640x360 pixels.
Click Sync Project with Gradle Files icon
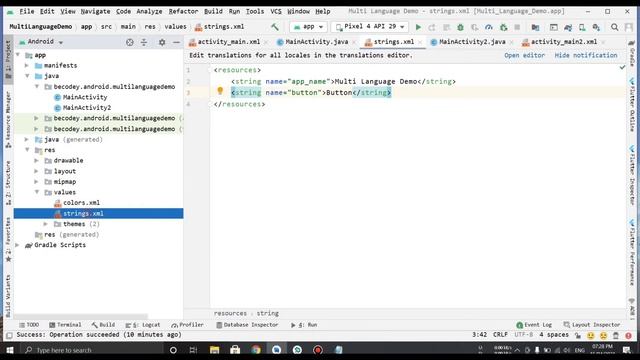tap(568, 27)
